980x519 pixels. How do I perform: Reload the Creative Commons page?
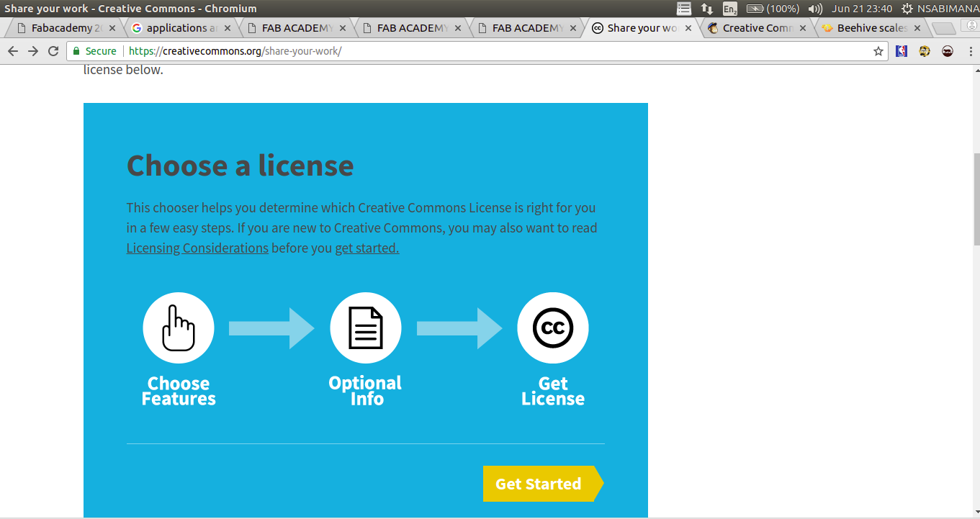[x=53, y=51]
